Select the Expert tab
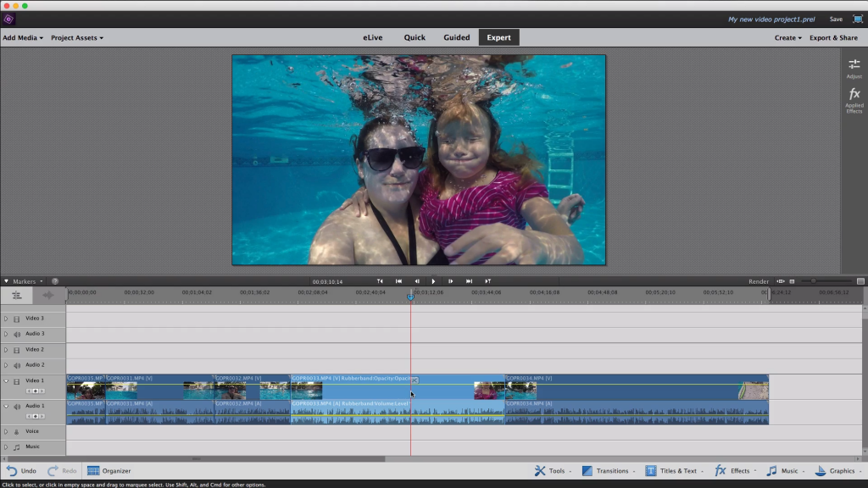 click(x=498, y=37)
